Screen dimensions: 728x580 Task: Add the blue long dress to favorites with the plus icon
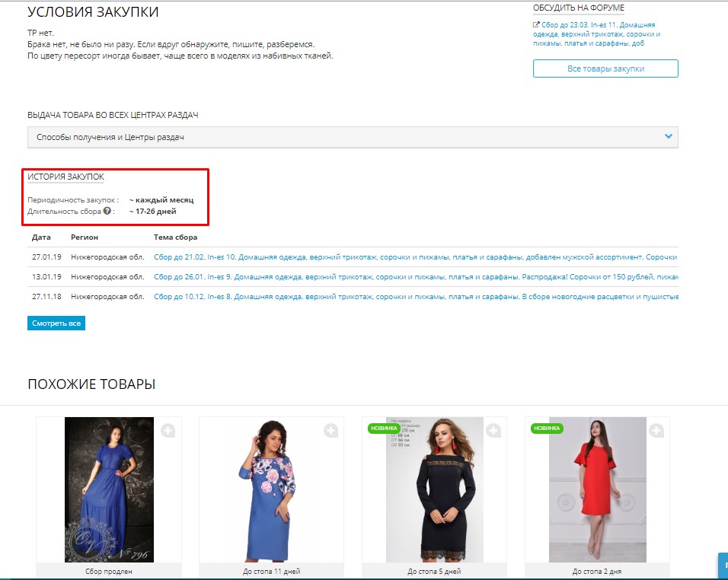point(168,431)
